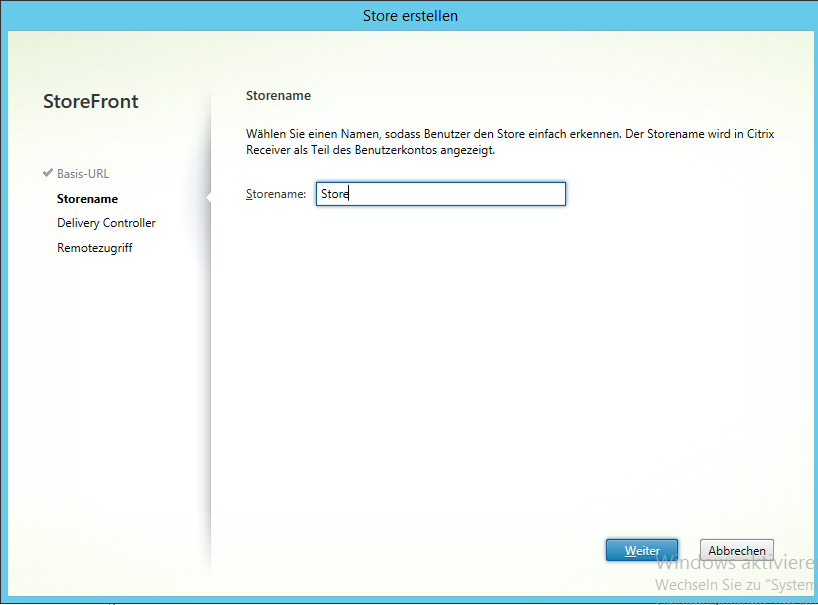Screen dimensions: 818x605
Task: Focus the Storename input field
Action: [x=441, y=194]
